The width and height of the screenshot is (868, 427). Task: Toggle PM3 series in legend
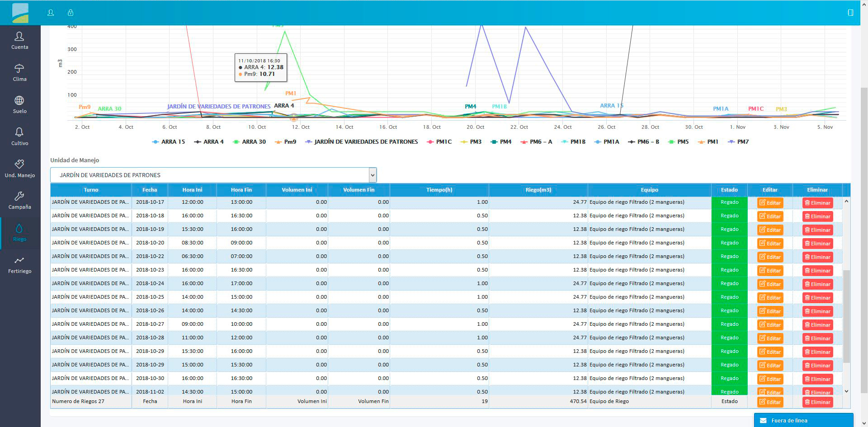[471, 142]
